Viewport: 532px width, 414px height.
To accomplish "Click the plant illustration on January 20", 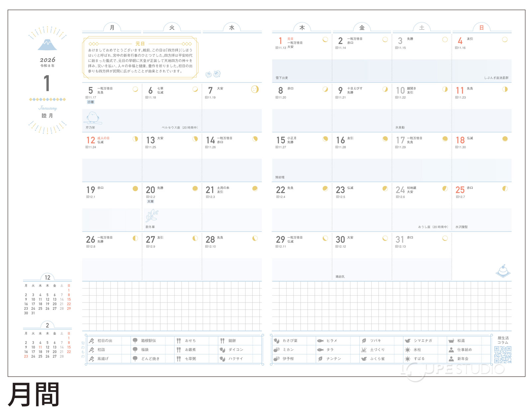I will point(152,216).
